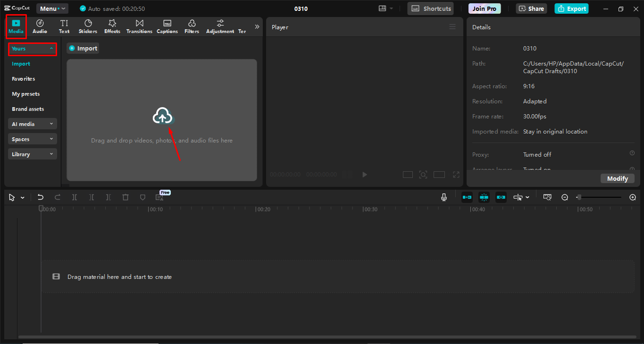The height and width of the screenshot is (344, 644).
Task: Open the Menu dropdown at the top left
Action: point(52,8)
